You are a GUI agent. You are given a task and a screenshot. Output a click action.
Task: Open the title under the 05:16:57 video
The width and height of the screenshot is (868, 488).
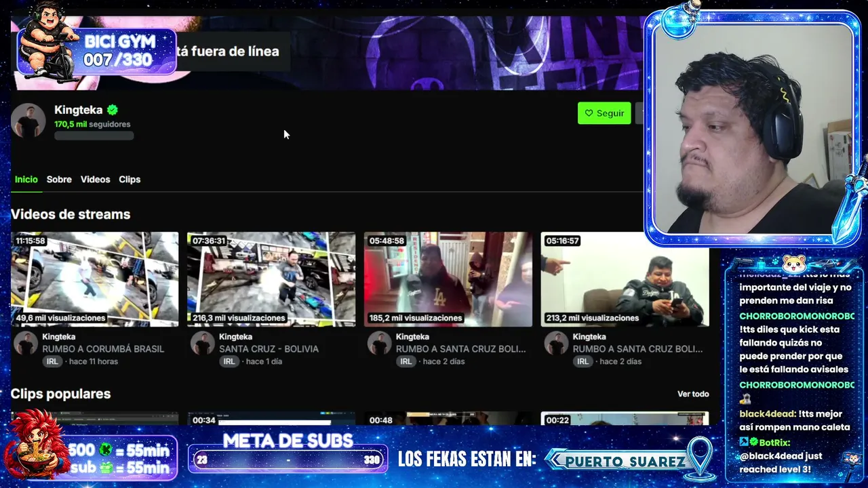[638, 349]
